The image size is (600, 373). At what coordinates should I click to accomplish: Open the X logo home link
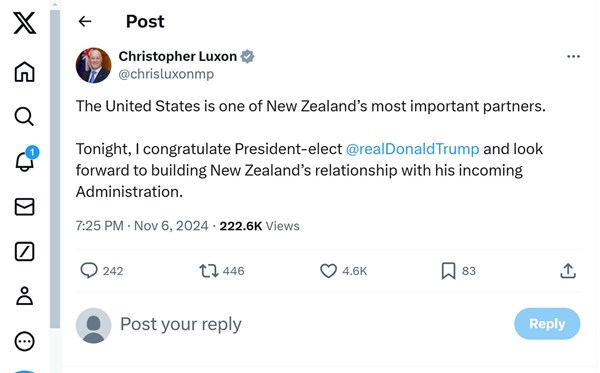click(24, 23)
